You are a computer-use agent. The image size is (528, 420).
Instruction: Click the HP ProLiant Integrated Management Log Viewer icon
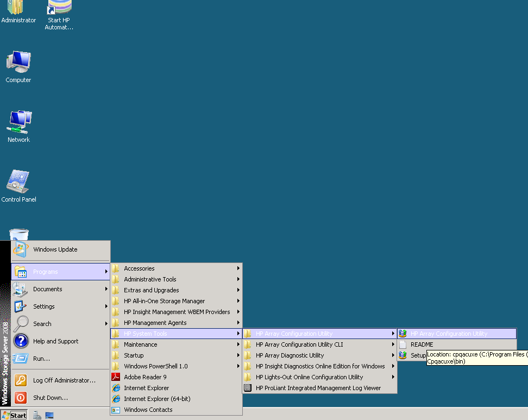point(248,388)
